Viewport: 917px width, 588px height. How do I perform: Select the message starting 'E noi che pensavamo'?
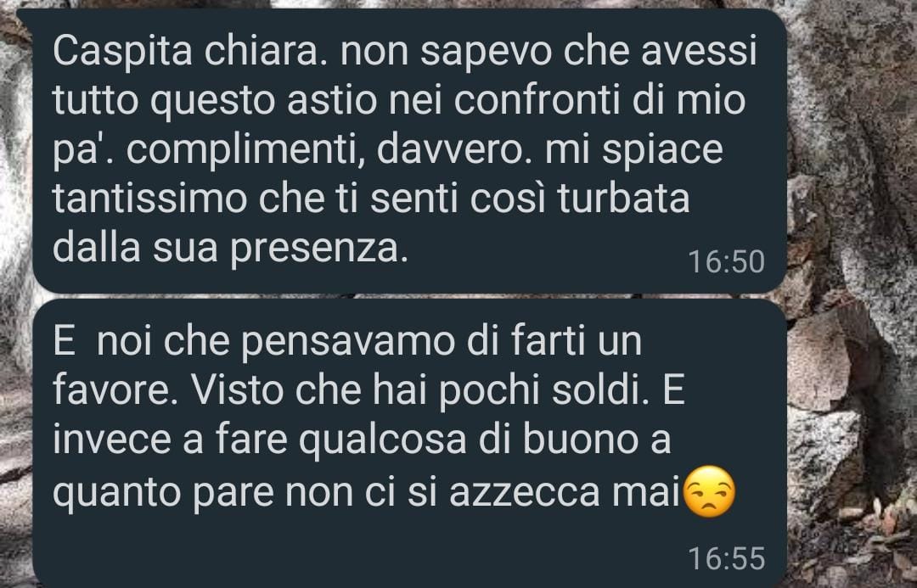point(409,445)
